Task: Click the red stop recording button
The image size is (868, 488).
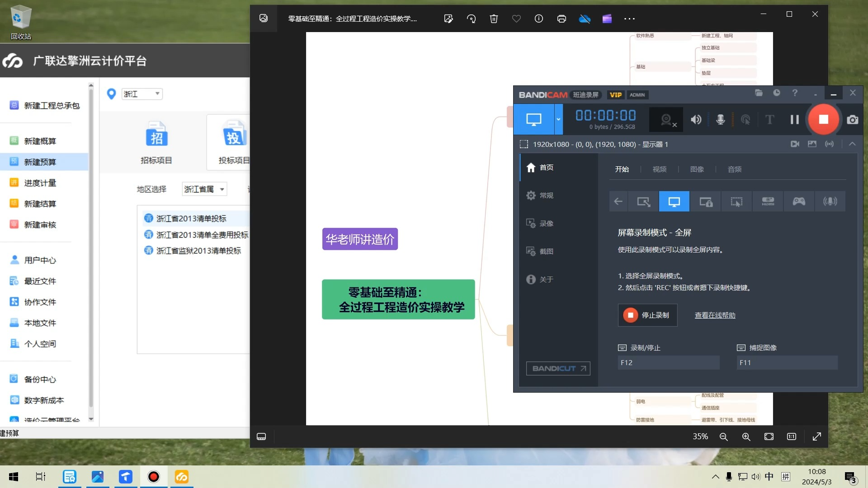Action: coord(823,119)
